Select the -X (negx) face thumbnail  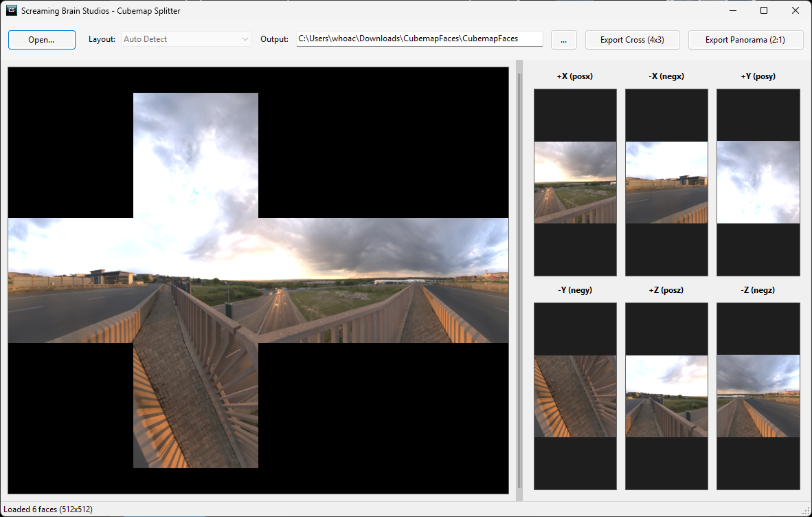[x=666, y=182]
